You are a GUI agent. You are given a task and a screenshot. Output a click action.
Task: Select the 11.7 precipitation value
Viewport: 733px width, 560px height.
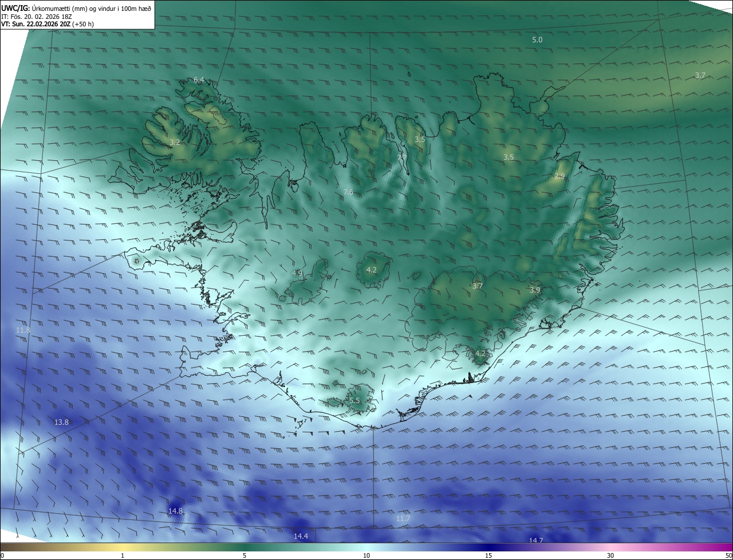(x=403, y=519)
